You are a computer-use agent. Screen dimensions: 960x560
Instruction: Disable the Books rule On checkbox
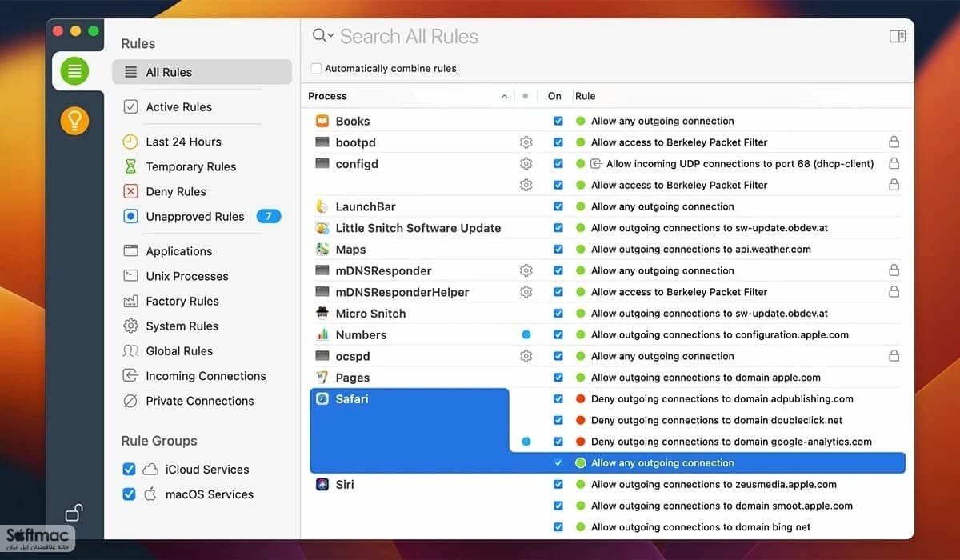[x=558, y=122]
